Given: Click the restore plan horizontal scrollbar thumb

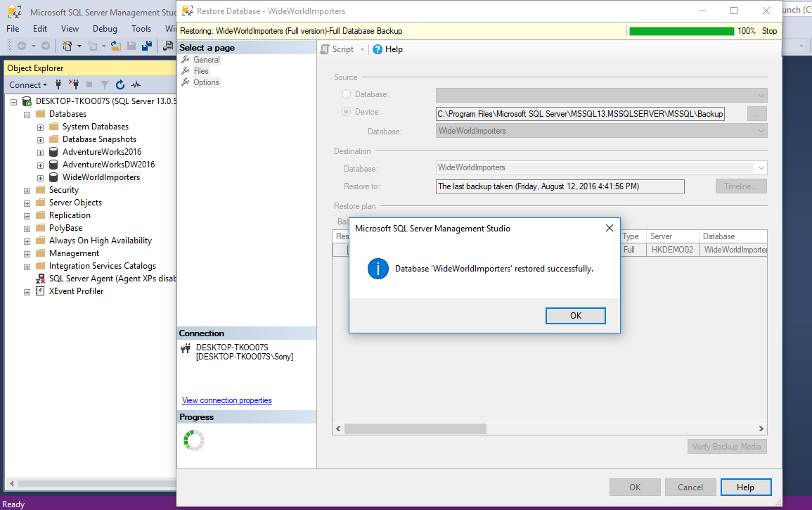Looking at the screenshot, I should point(415,428).
